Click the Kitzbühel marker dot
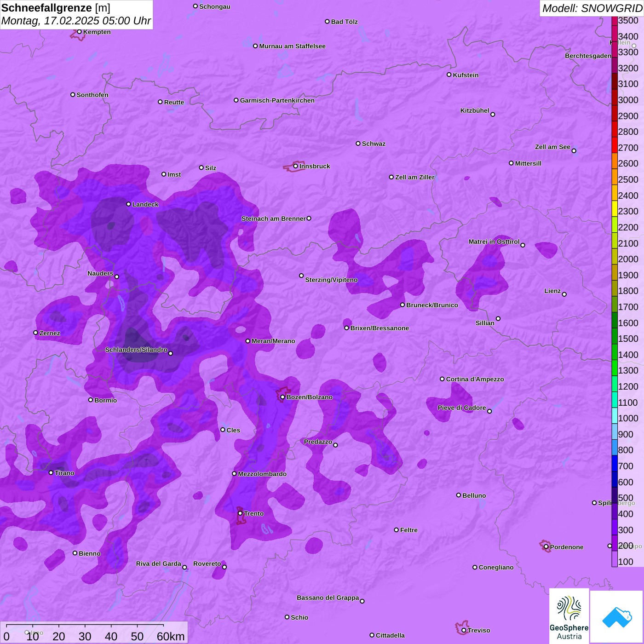644x644 pixels. pos(493,115)
